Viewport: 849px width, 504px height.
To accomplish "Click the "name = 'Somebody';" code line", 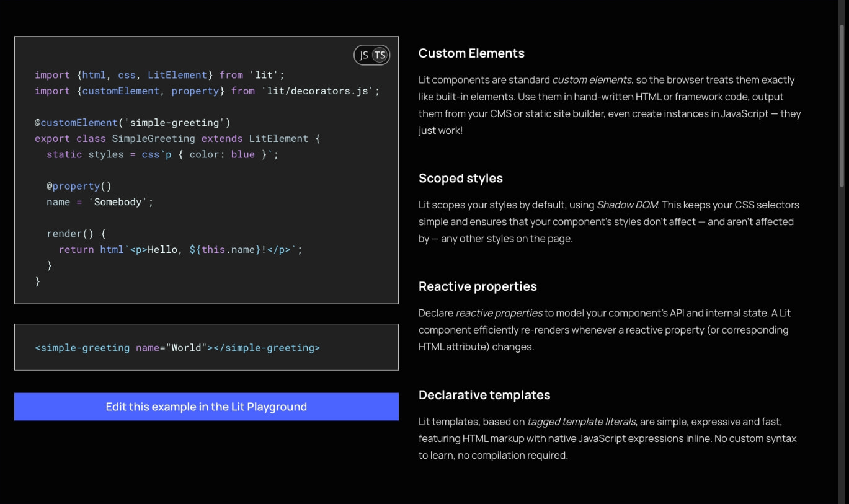I will [100, 202].
